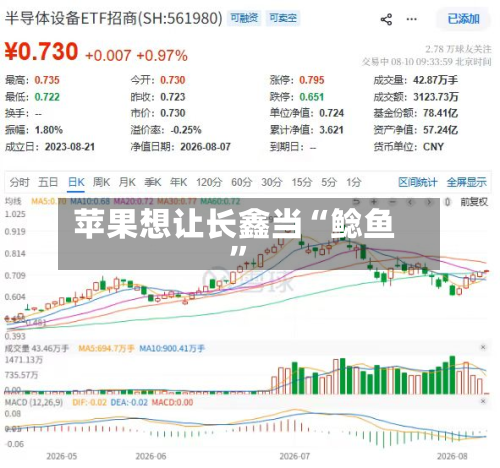Switch to 五日 chart tab
The image size is (500, 468).
pyautogui.click(x=48, y=182)
